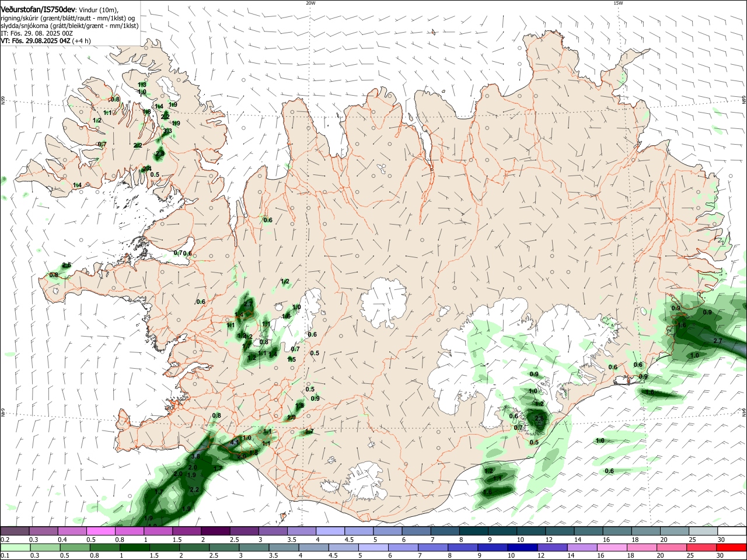Pick the light pink swatch starting at 16 in the lower legend row

pyautogui.click(x=613, y=547)
